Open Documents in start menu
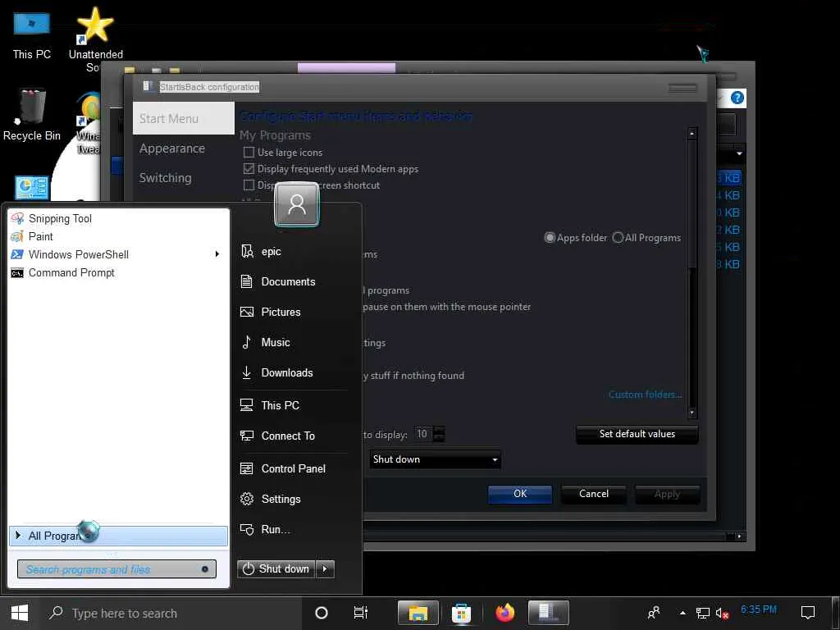Screen dimensions: 840x630 (x=288, y=282)
